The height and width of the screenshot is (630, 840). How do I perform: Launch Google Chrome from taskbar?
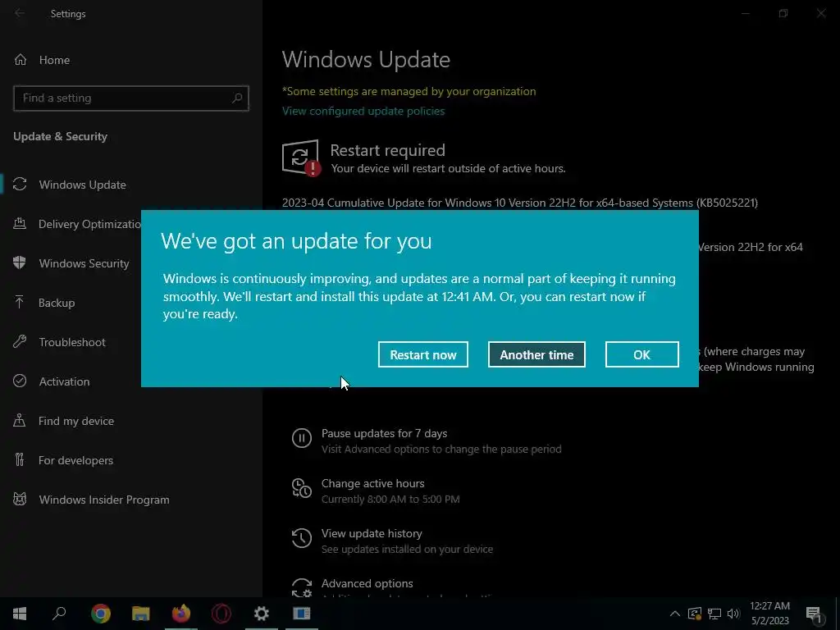coord(101,614)
